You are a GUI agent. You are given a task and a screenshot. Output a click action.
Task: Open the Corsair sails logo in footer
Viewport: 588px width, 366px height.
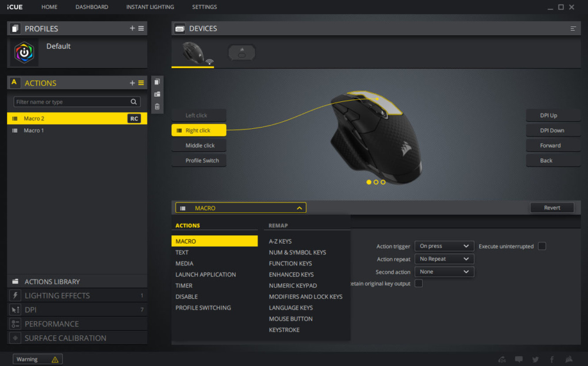tap(569, 360)
